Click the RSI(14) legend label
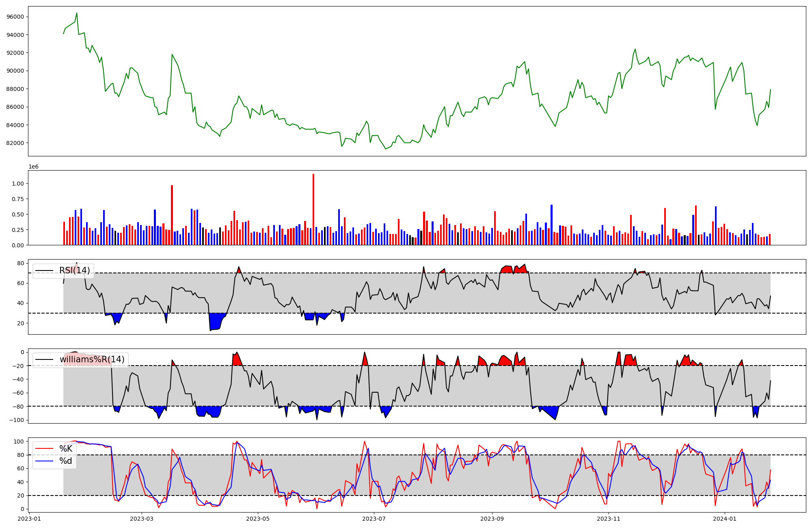This screenshot has height=528, width=812. pyautogui.click(x=75, y=270)
